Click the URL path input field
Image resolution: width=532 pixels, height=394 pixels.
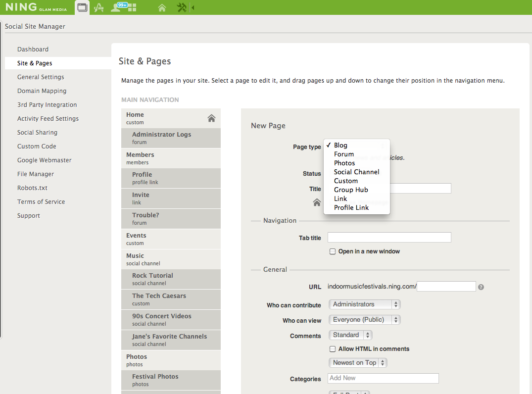[446, 287]
